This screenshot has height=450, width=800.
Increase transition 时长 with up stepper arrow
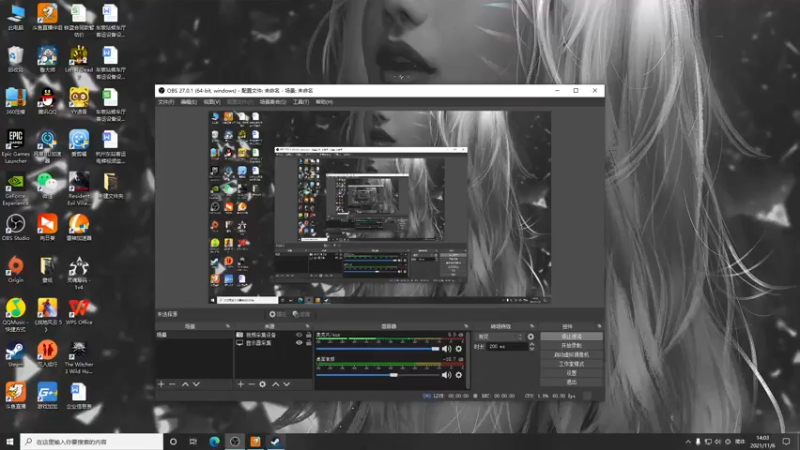532,344
